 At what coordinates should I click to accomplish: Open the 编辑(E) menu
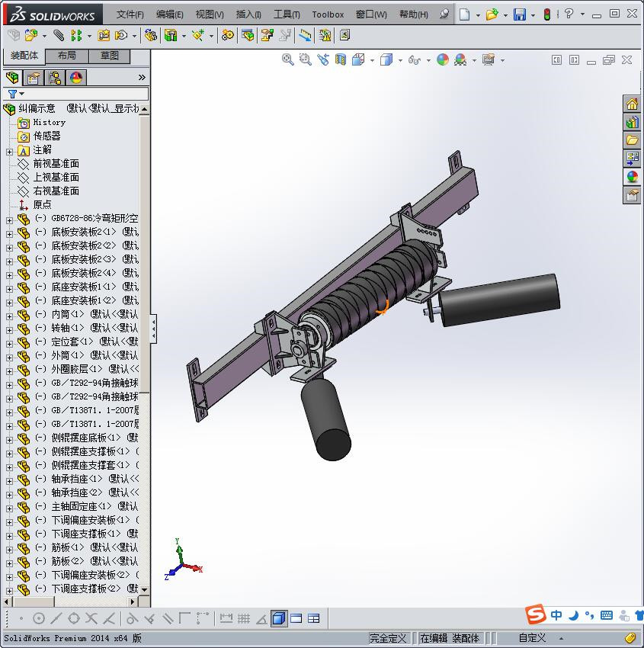(x=169, y=14)
